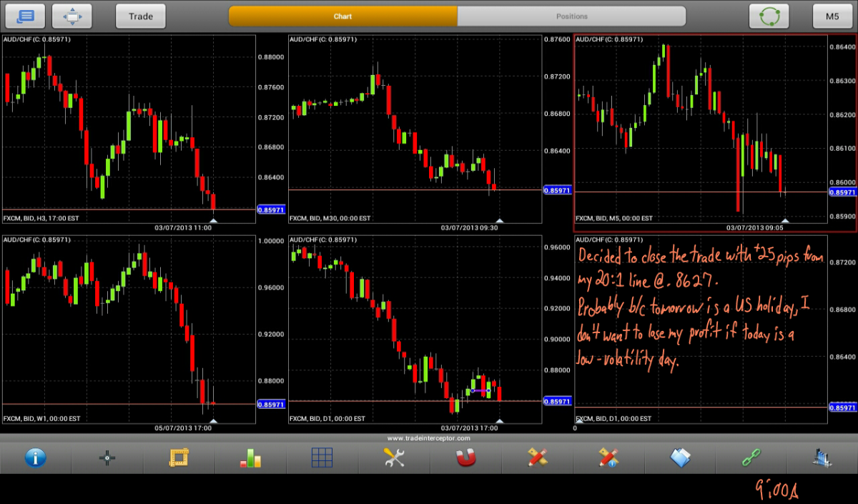Click the white time marker triangle on M5 chart
The height and width of the screenshot is (504, 858).
(785, 220)
